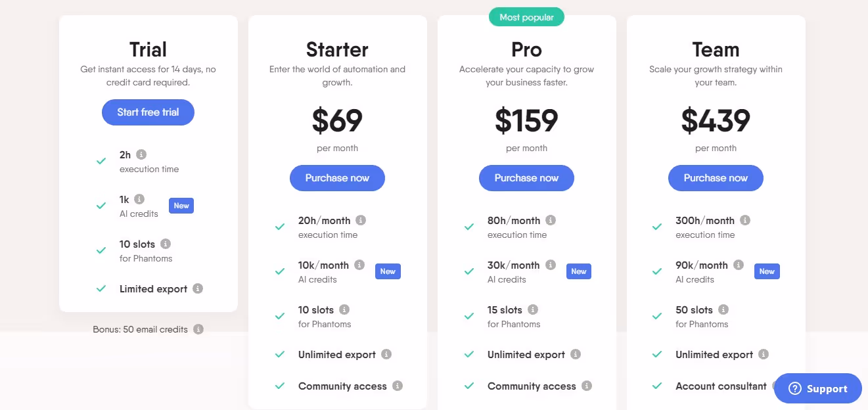Open info for Starter's 10k/month AI credits

click(x=359, y=265)
